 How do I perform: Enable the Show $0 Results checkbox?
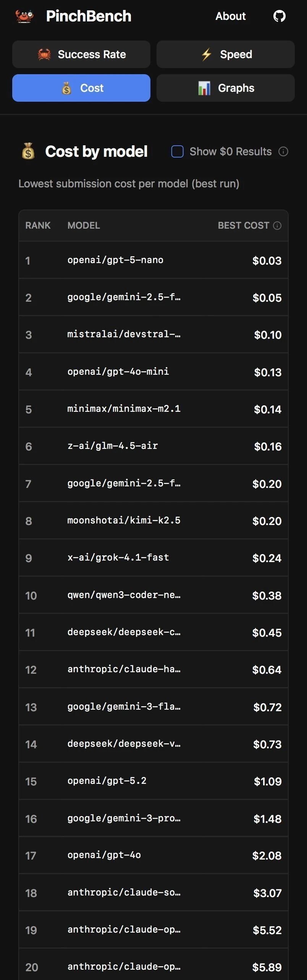click(x=177, y=151)
